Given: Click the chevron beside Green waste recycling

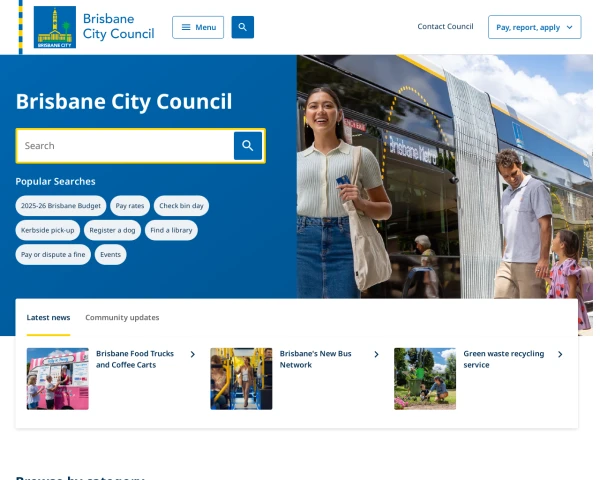Looking at the screenshot, I should 560,354.
